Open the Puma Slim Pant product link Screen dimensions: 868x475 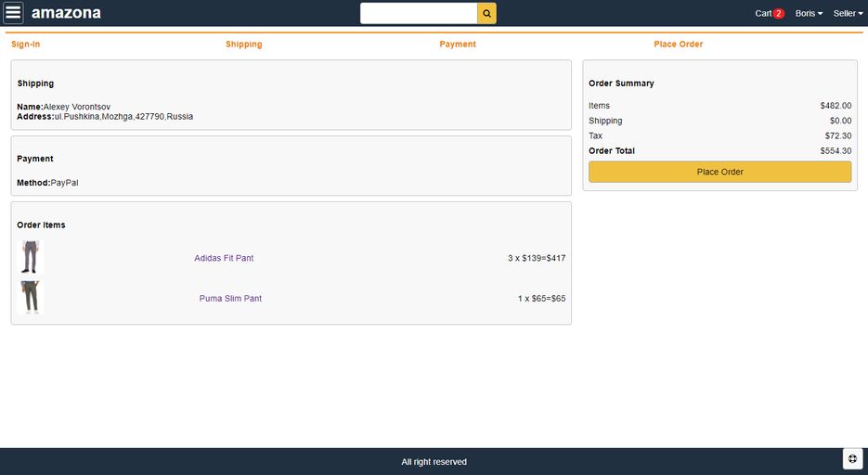[x=230, y=299]
